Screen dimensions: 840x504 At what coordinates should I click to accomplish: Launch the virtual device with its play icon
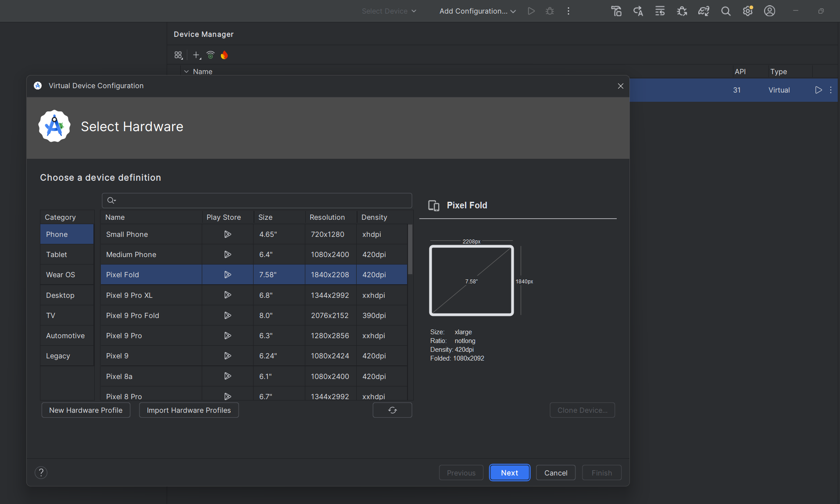tap(819, 90)
